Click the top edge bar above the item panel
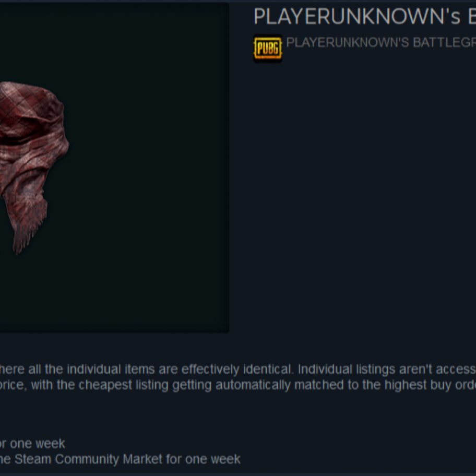The image size is (476, 476). click(x=238, y=1)
